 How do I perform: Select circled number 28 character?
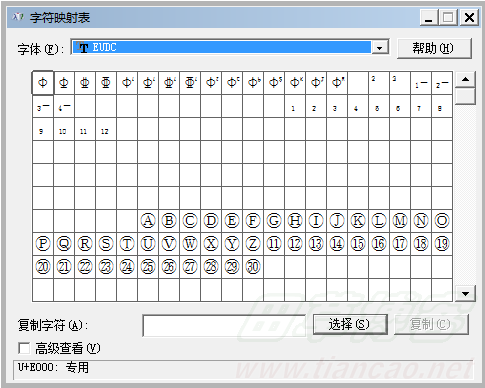tap(211, 267)
